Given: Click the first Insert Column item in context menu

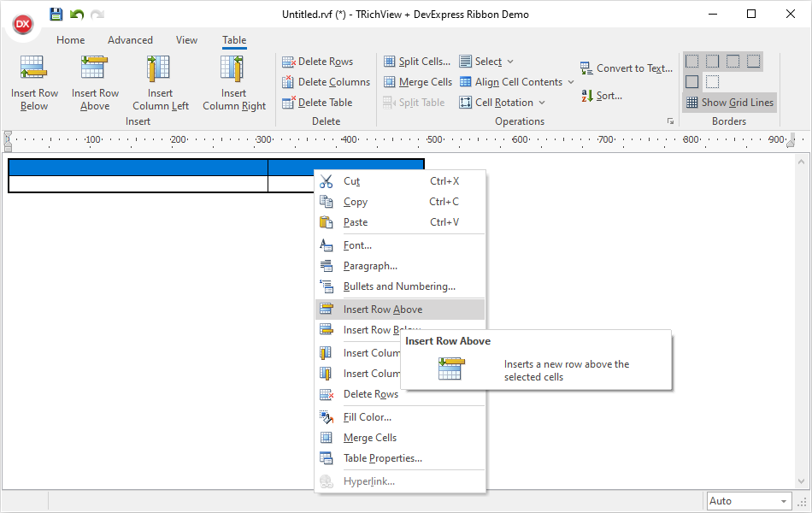Looking at the screenshot, I should [x=358, y=353].
